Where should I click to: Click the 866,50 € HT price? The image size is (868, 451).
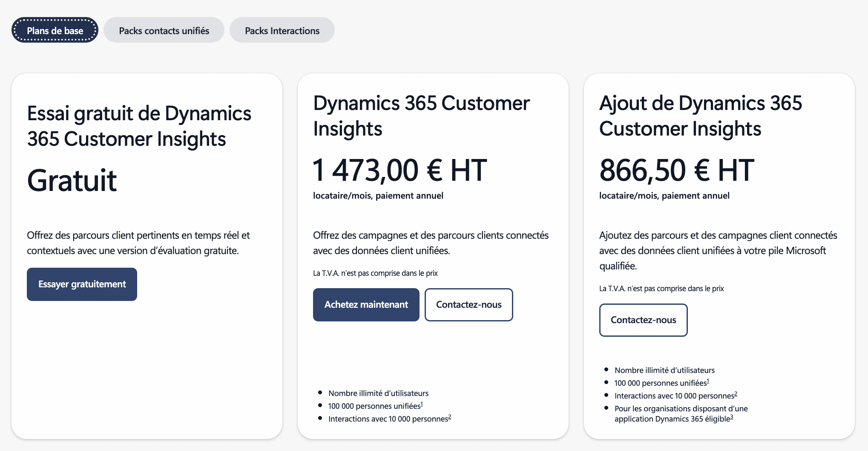pyautogui.click(x=676, y=171)
